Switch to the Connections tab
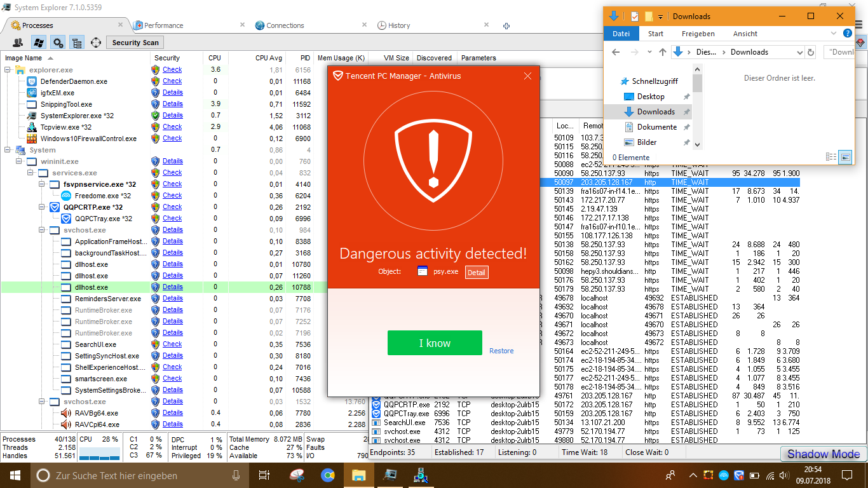This screenshot has height=488, width=868. click(280, 25)
